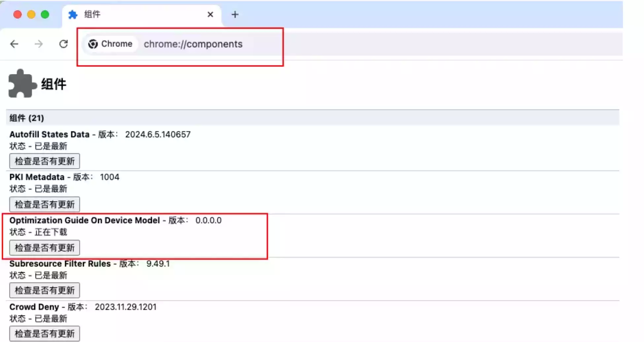Viewport: 644px width, 342px height.
Task: Check for updates for Subresource Filter Rules
Action: (45, 290)
